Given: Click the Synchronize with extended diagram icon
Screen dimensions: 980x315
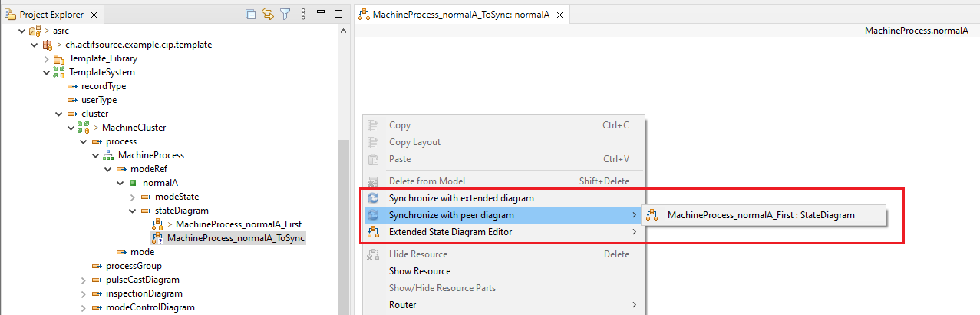Looking at the screenshot, I should (x=374, y=198).
